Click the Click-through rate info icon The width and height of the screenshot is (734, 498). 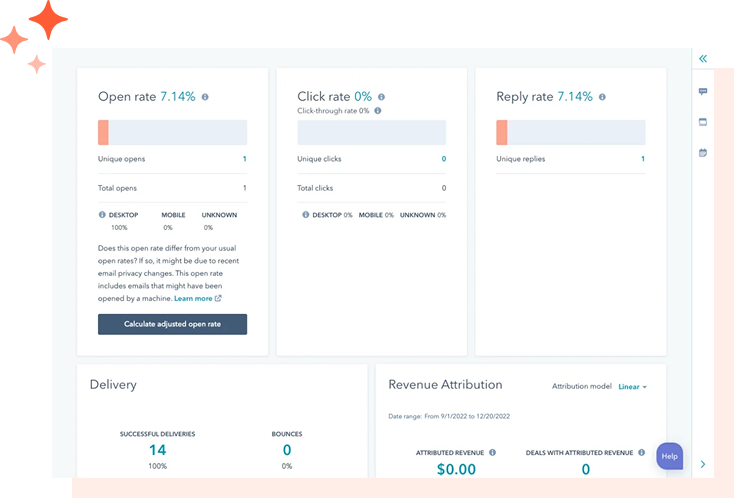pyautogui.click(x=378, y=111)
